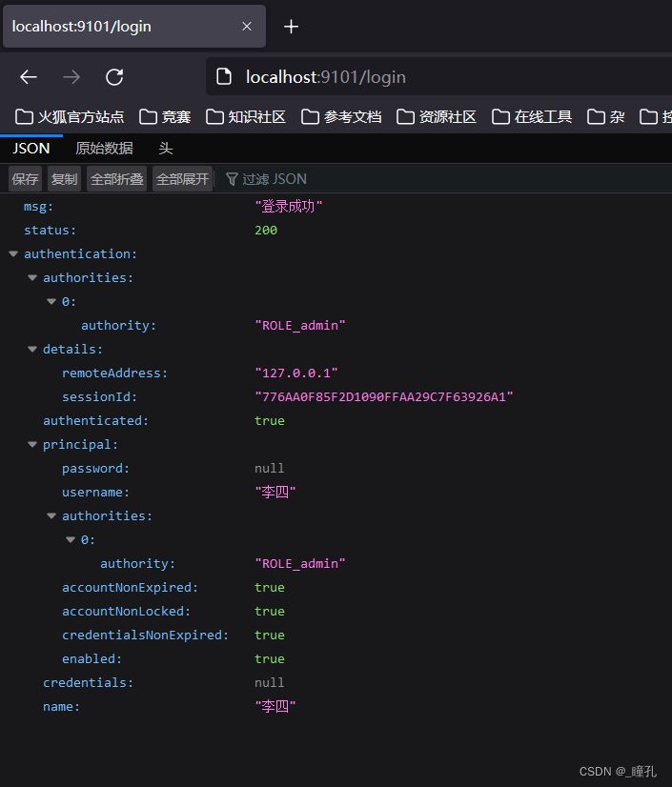This screenshot has height=787, width=672.
Task: Click the sessionId value 776AA0F85F2D...
Action: (384, 397)
